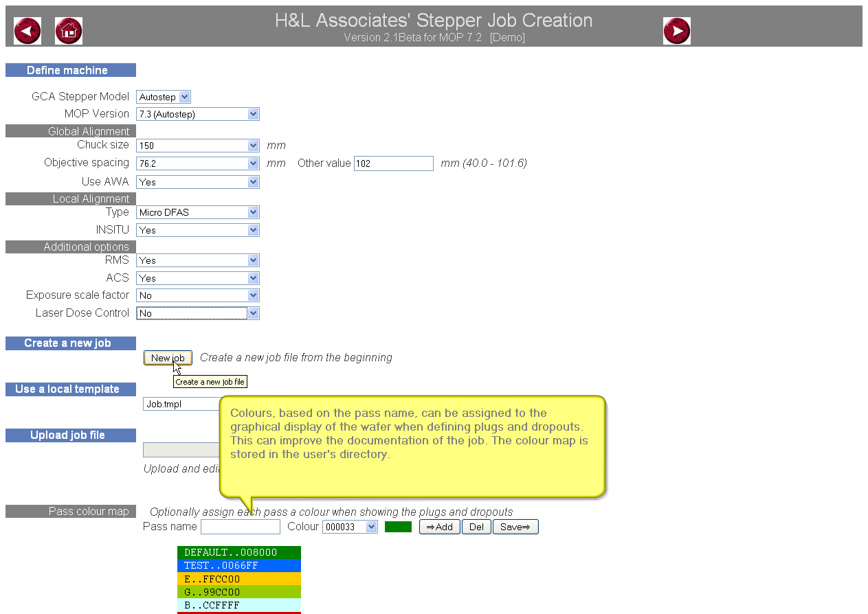The height and width of the screenshot is (614, 868).
Task: Select the DEFAULT..008000 colour entry
Action: tap(239, 552)
